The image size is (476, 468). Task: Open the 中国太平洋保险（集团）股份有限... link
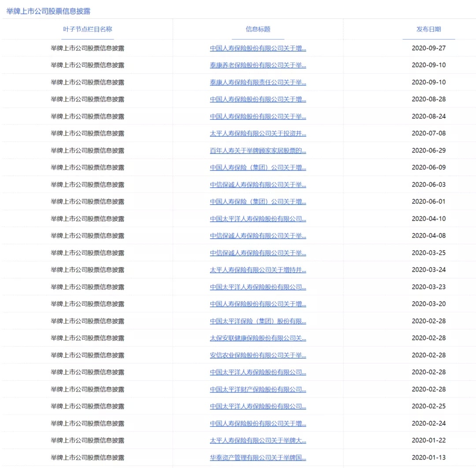click(258, 321)
